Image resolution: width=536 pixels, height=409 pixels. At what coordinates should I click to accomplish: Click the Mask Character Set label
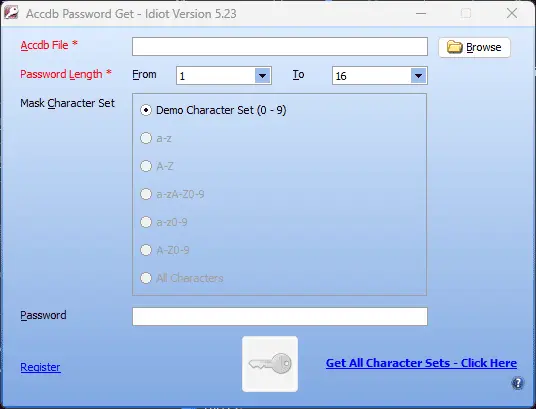[x=67, y=103]
